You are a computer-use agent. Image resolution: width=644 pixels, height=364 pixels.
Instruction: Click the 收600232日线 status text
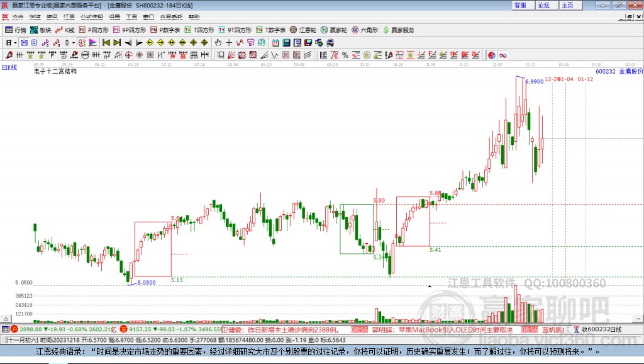601,329
